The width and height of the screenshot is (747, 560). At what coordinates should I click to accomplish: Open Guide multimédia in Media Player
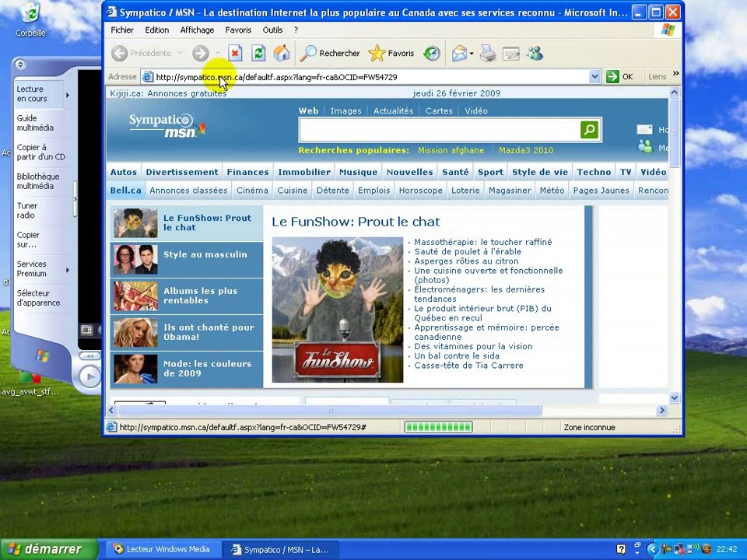click(x=35, y=123)
